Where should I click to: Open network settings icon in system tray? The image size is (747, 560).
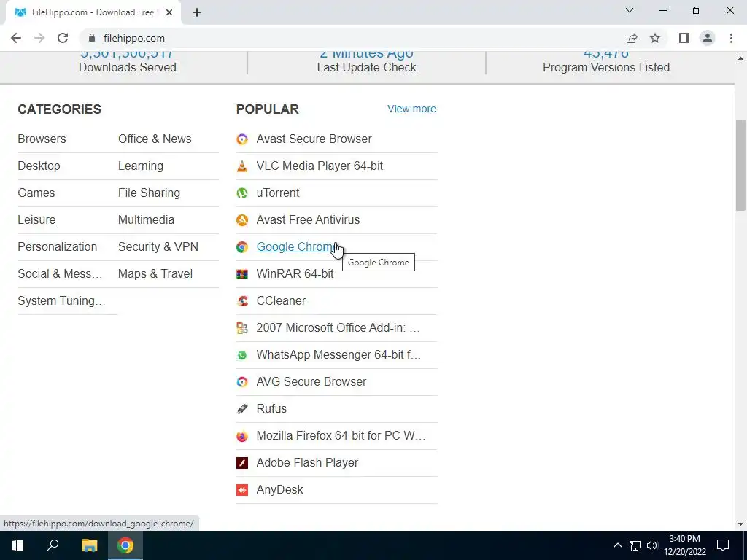tap(635, 545)
